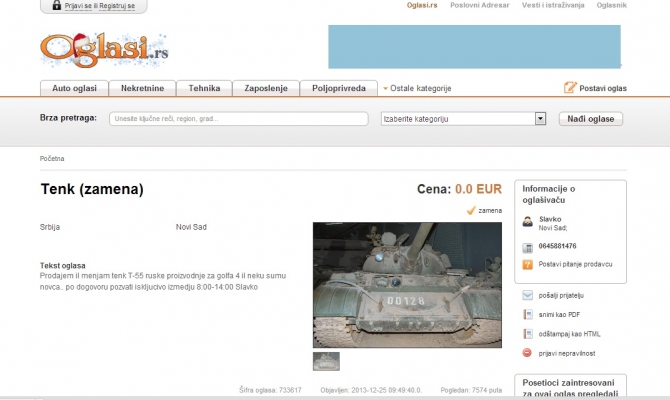Click the phone icon beside 0645881476
670x400 pixels.
[x=528, y=246]
